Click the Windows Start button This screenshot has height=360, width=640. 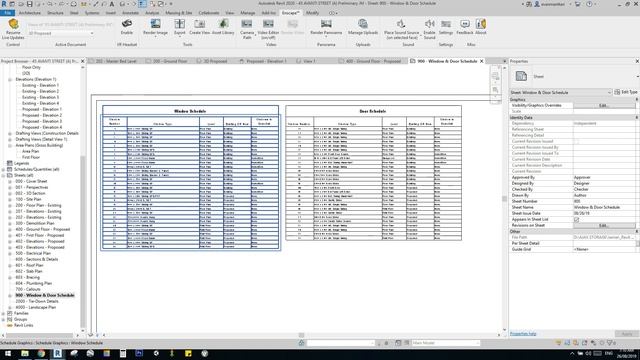click(8, 353)
